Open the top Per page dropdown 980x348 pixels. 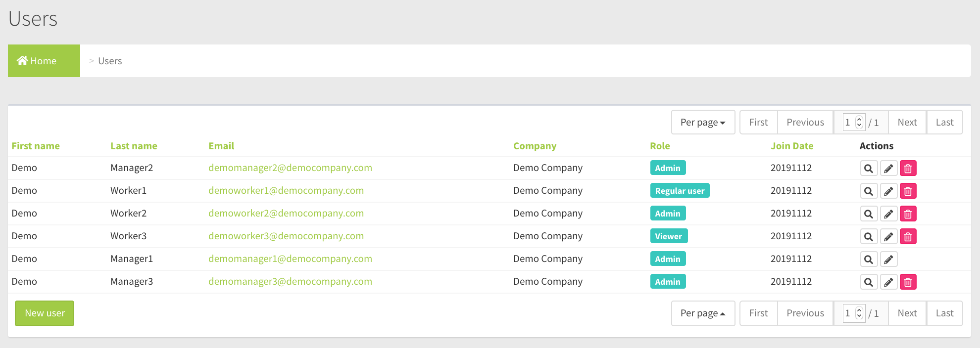(x=702, y=122)
